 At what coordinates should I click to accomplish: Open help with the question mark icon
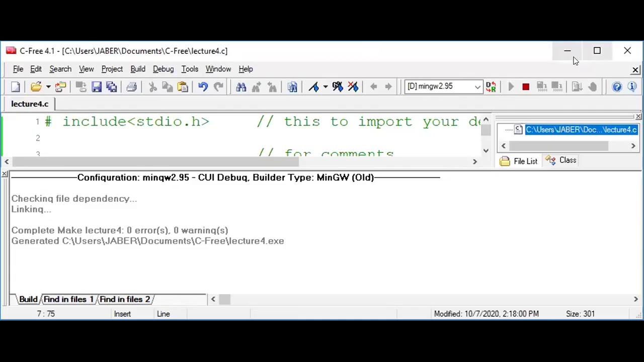617,87
